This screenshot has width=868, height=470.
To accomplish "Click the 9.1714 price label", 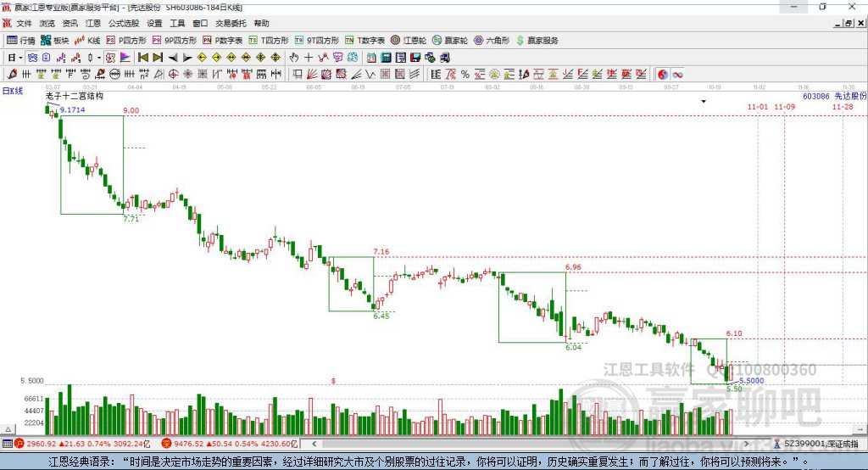I will pyautogui.click(x=73, y=109).
